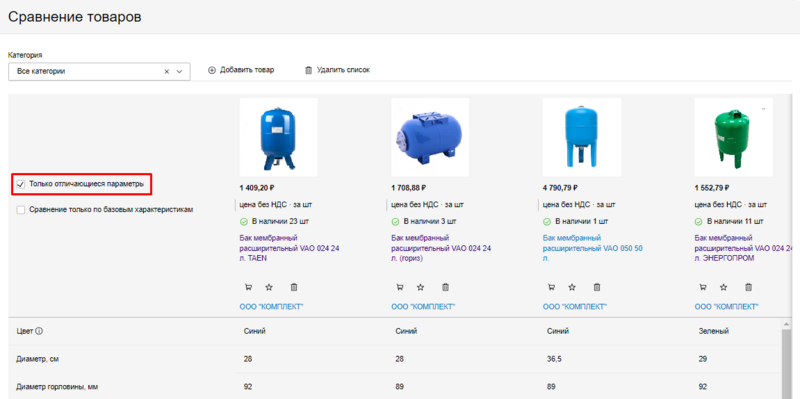Click diameter value 29
800x399 pixels.
(703, 359)
